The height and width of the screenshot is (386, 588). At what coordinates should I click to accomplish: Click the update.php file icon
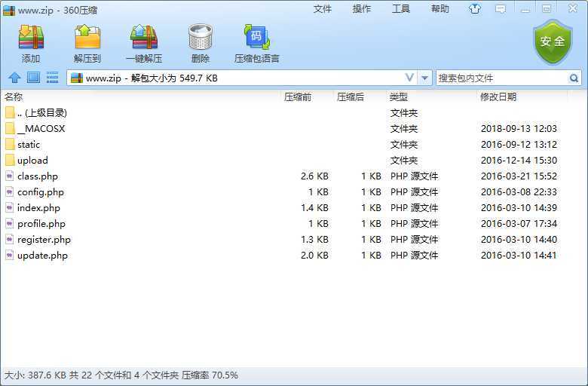pos(9,255)
